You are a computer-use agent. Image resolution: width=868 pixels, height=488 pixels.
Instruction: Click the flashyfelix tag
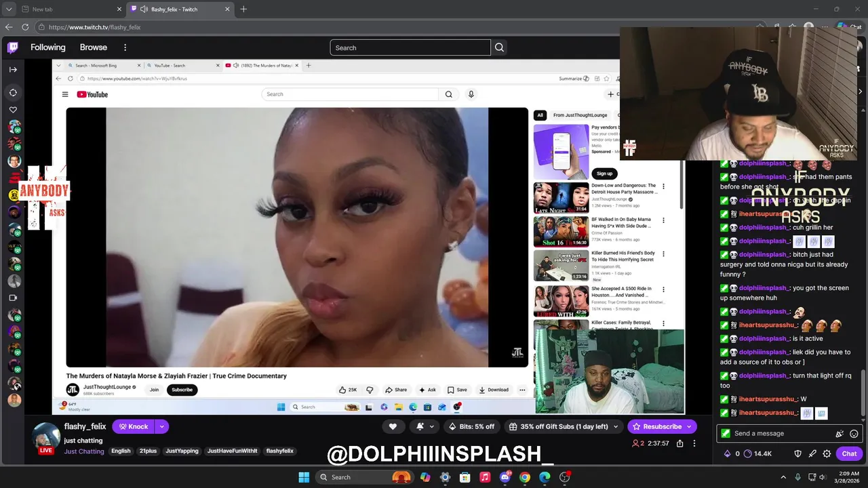(x=280, y=451)
